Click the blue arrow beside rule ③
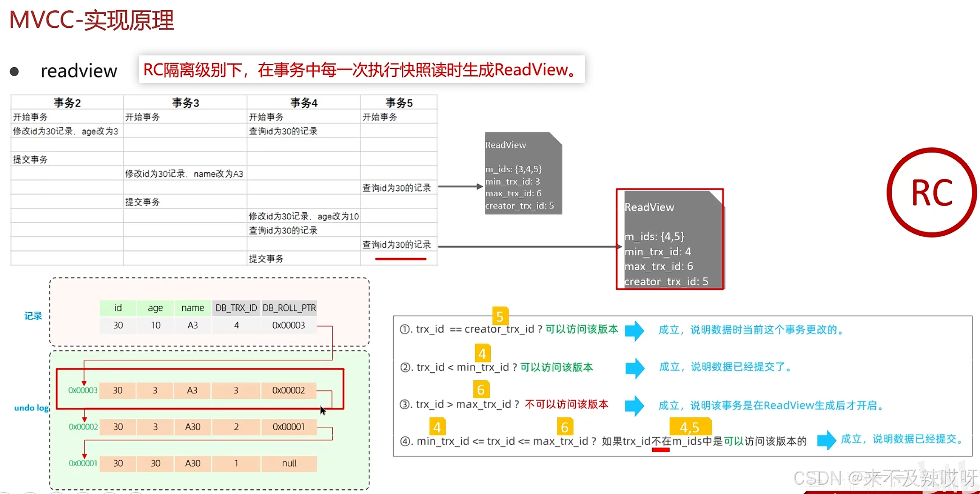Viewport: 980px width, 494px height. pyautogui.click(x=635, y=406)
